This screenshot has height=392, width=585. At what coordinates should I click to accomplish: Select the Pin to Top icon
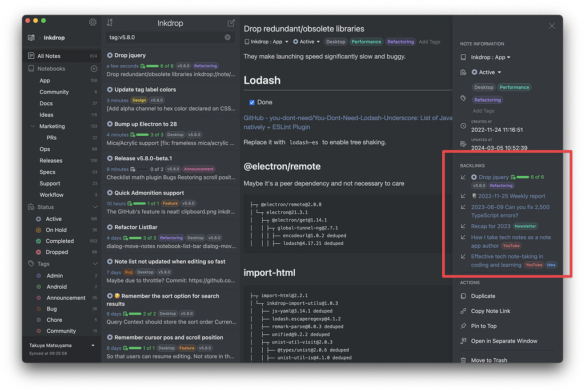point(464,326)
